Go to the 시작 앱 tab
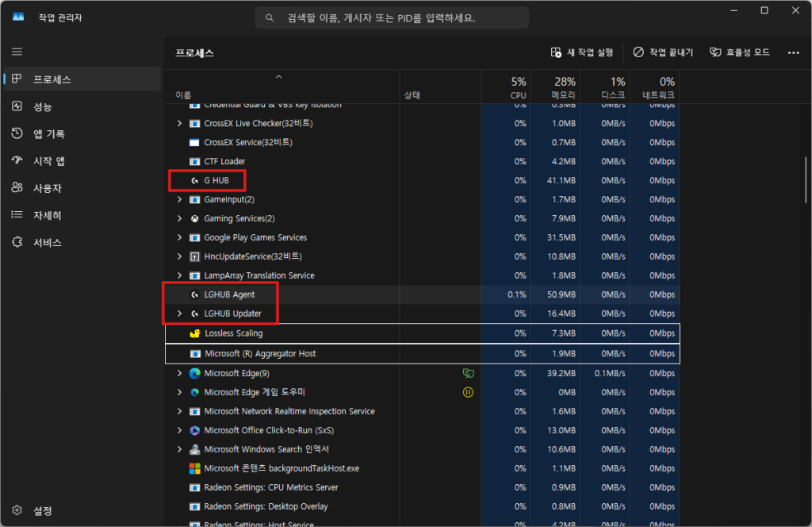 tap(82, 160)
